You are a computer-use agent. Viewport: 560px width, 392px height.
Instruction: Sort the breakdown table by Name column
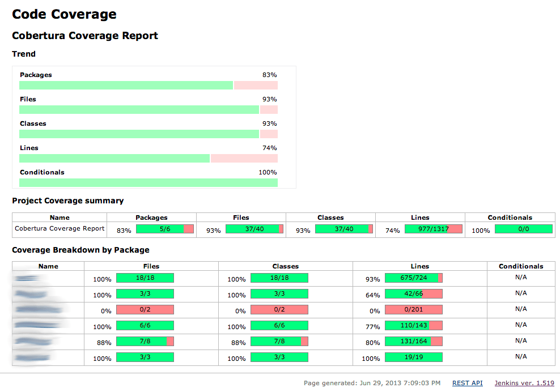48,266
